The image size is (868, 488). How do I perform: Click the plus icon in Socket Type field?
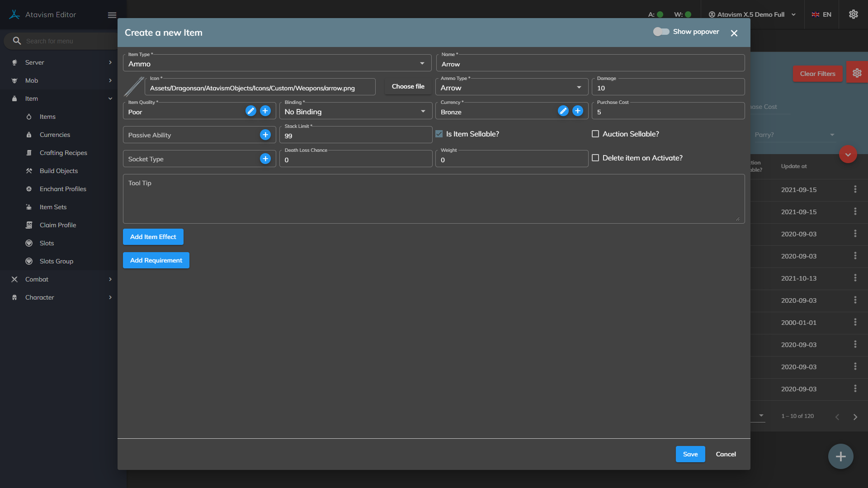point(265,159)
